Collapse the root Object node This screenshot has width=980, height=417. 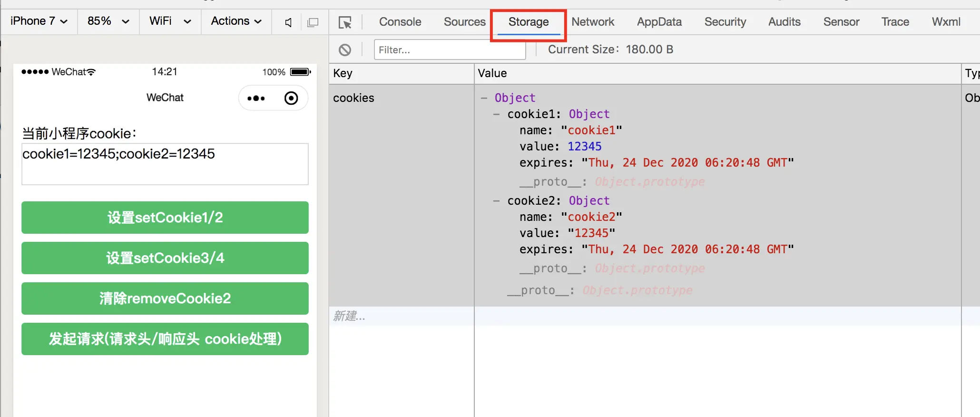(484, 98)
